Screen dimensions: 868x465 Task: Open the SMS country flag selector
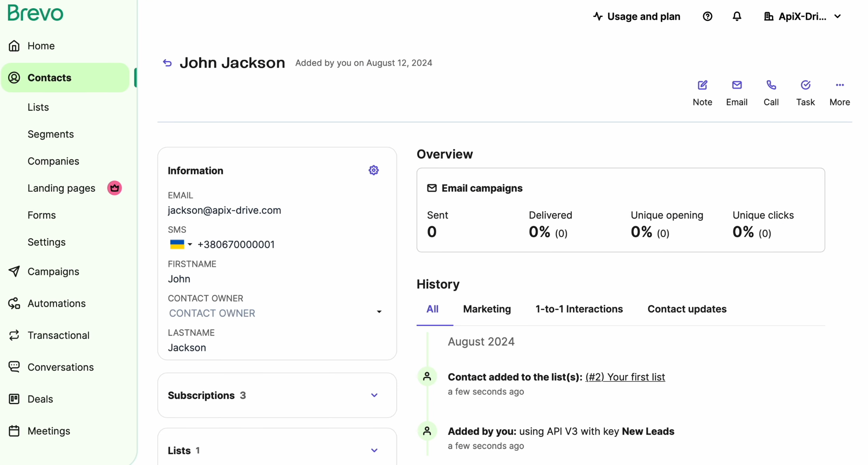click(x=180, y=244)
